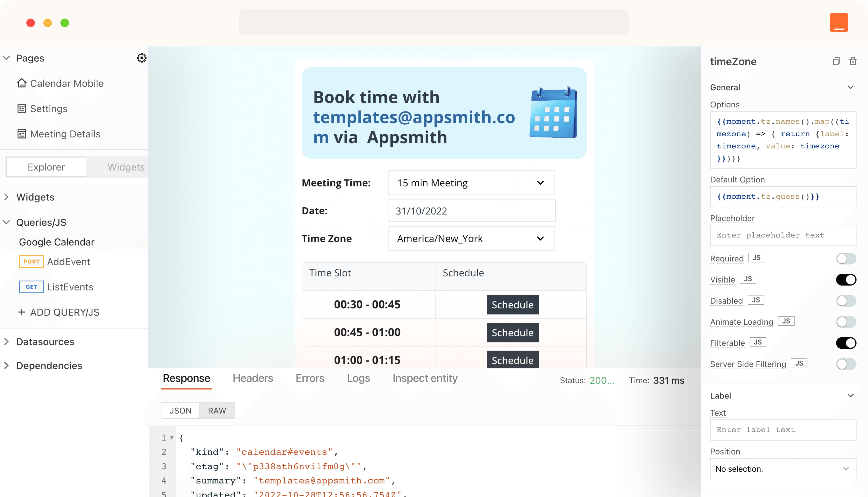The height and width of the screenshot is (497, 868).
Task: Click the GET icon next to ListEvents
Action: (31, 287)
